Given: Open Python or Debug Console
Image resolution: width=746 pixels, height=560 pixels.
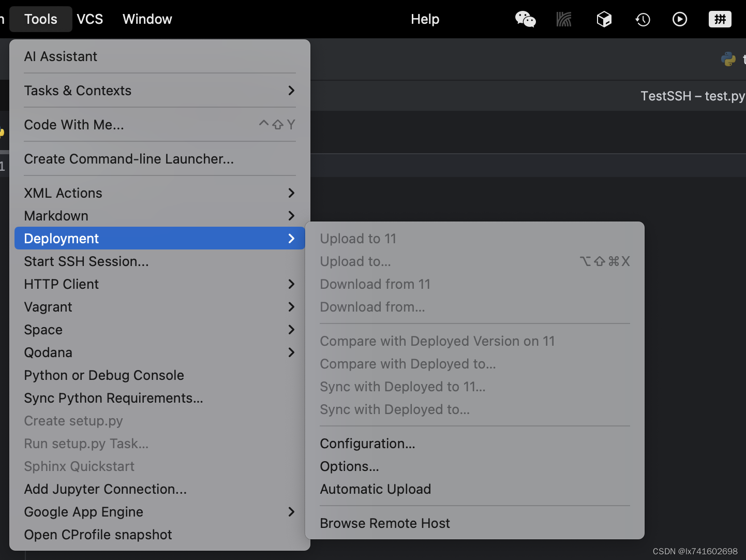Looking at the screenshot, I should pos(160,375).
